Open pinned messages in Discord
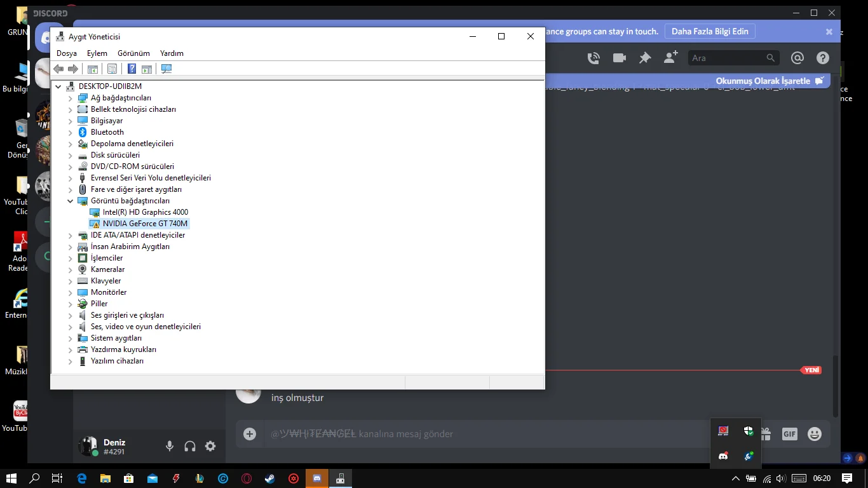 (x=645, y=58)
